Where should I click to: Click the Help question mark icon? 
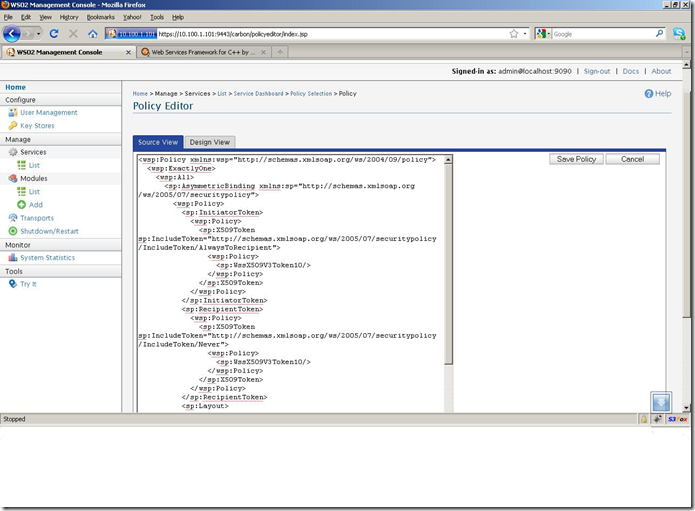649,94
